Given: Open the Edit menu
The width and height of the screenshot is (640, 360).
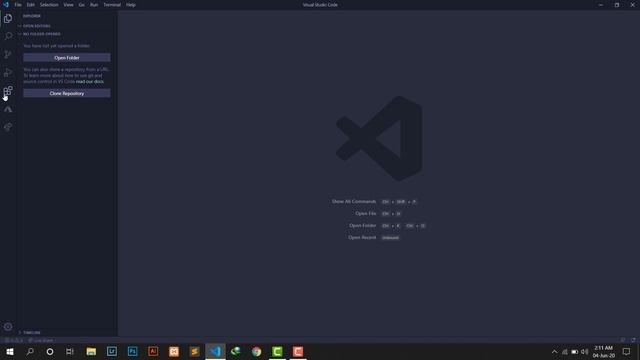Looking at the screenshot, I should point(31,5).
